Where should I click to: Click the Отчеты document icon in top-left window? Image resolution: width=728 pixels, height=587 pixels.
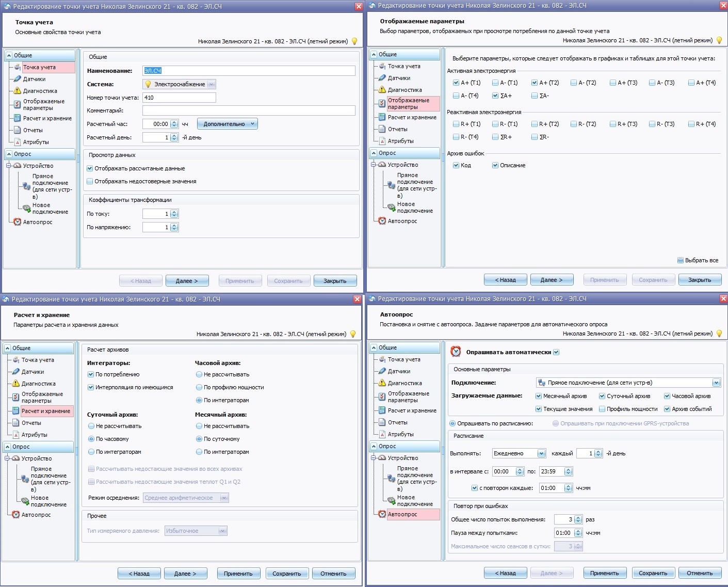[x=17, y=130]
